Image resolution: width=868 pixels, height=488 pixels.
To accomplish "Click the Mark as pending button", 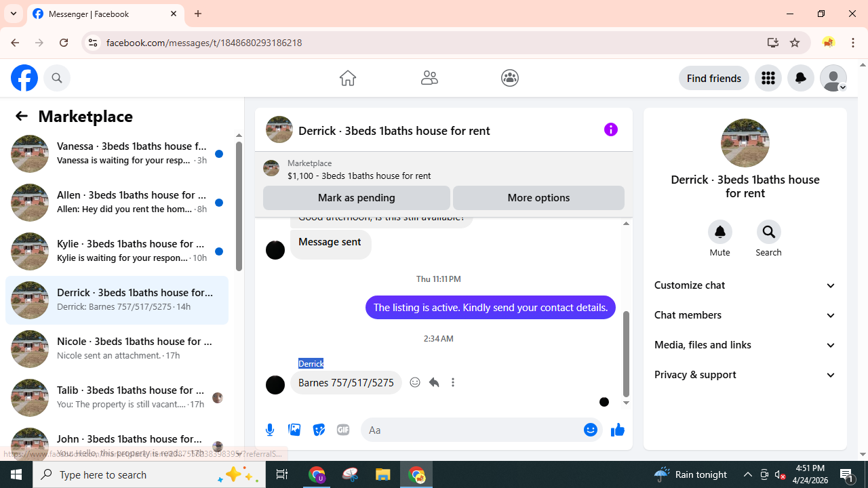I will 357,198.
